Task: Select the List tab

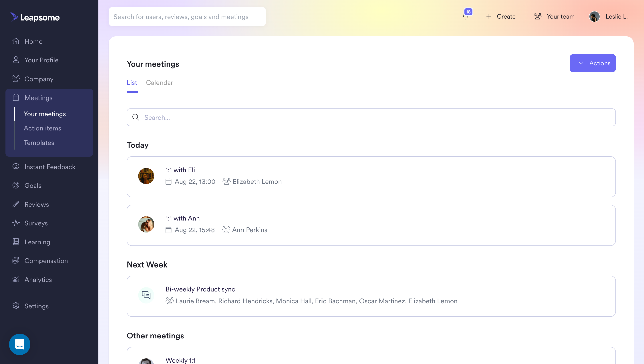Action: 132,83
